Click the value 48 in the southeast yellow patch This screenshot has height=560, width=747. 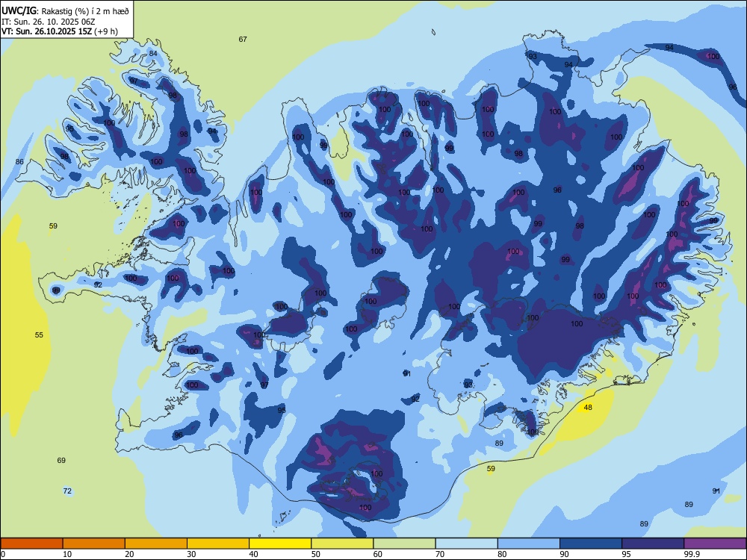[x=588, y=407]
